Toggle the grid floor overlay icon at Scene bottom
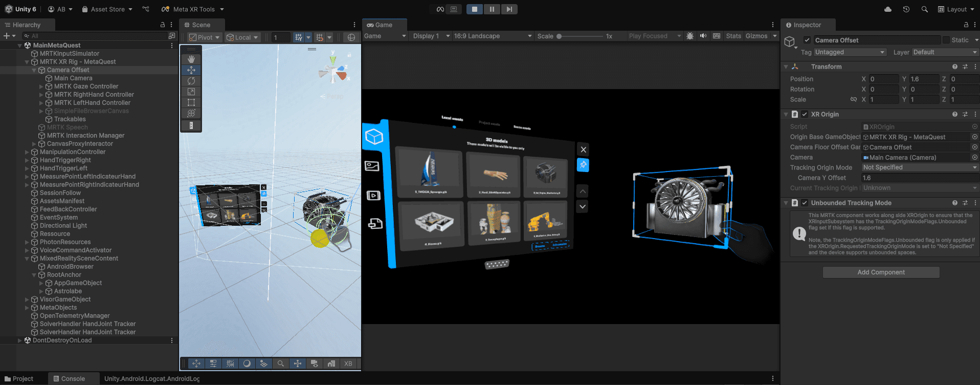This screenshot has height=385, width=980. [264, 363]
